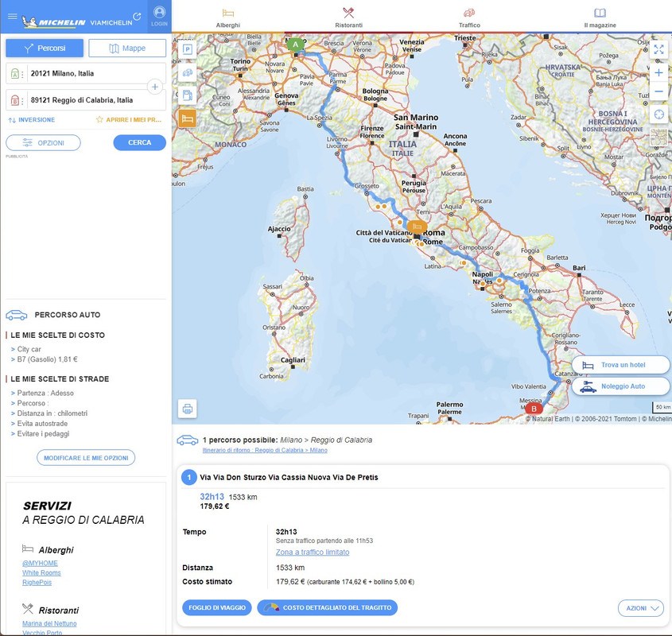Click the Percorso auto car icon
Screen dimensions: 672x636
click(x=16, y=315)
